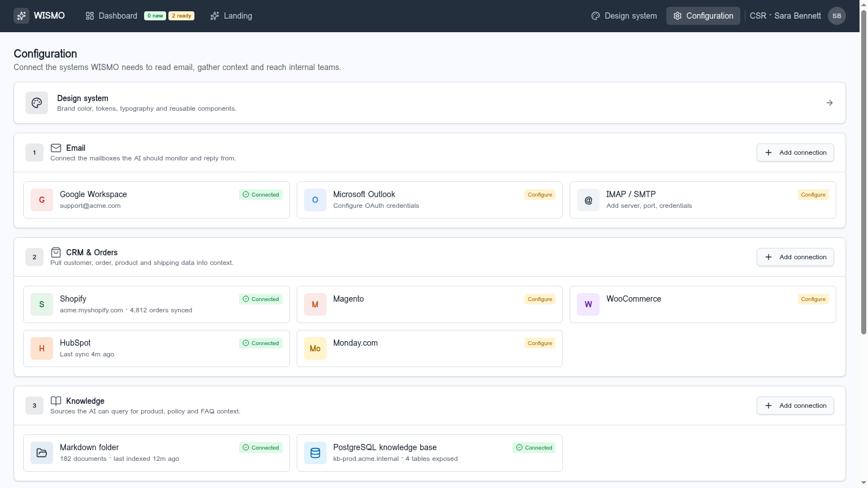
Task: Add connection in the Email section
Action: pyautogui.click(x=795, y=152)
